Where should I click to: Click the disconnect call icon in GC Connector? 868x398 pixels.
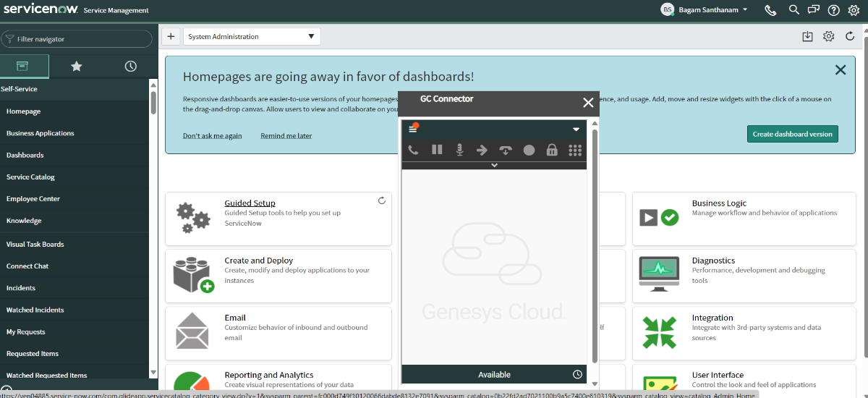[x=506, y=150]
